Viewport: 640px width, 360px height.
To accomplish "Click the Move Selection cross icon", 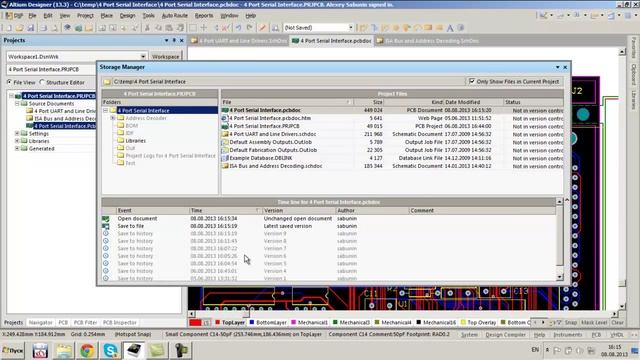I will click(204, 28).
